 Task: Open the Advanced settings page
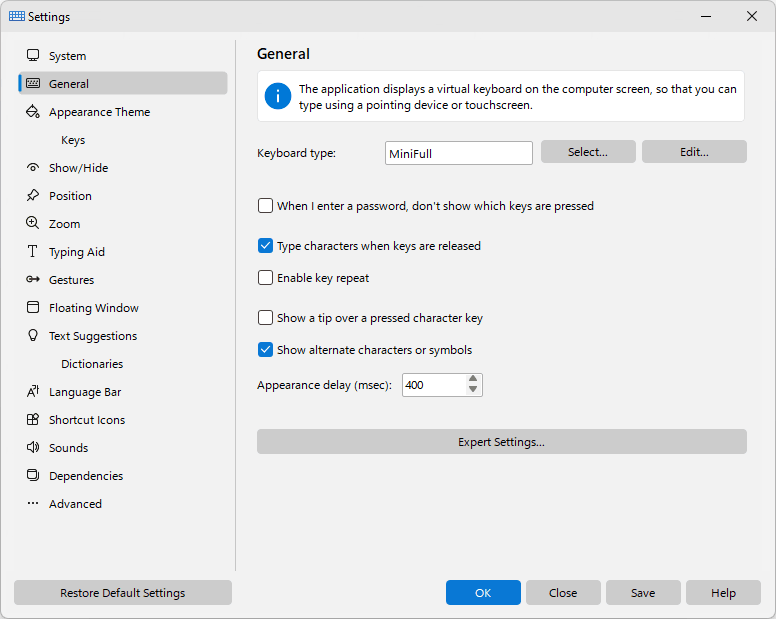coord(123,503)
